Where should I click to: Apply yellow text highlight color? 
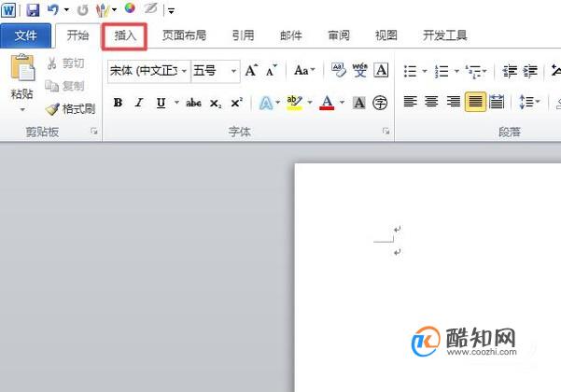coord(294,103)
